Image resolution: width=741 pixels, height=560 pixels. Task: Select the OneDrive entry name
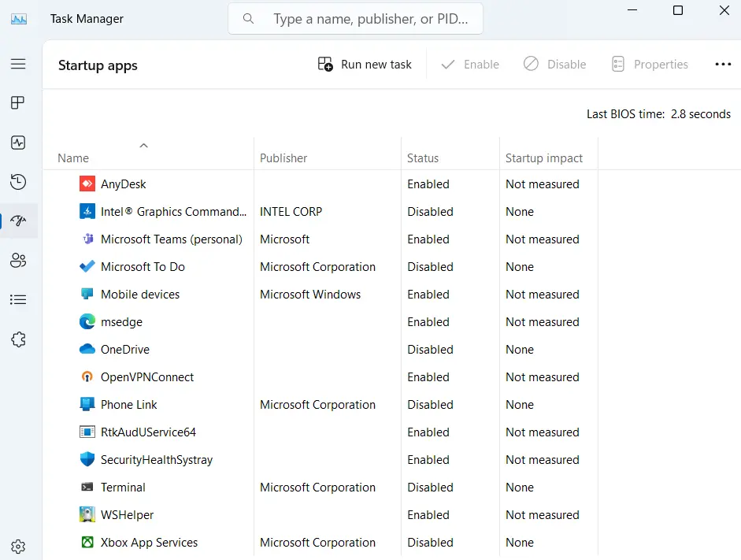coord(125,349)
